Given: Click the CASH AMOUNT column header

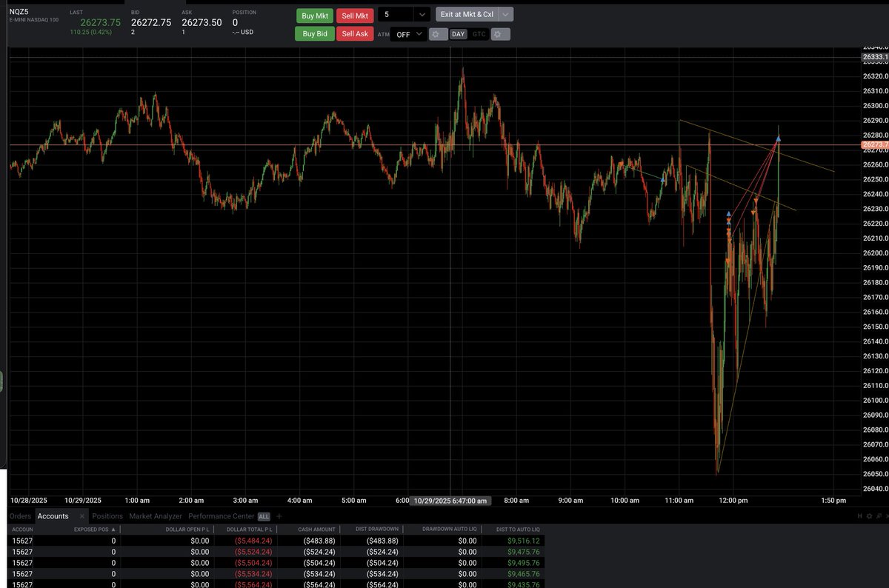Looking at the screenshot, I should coord(317,529).
